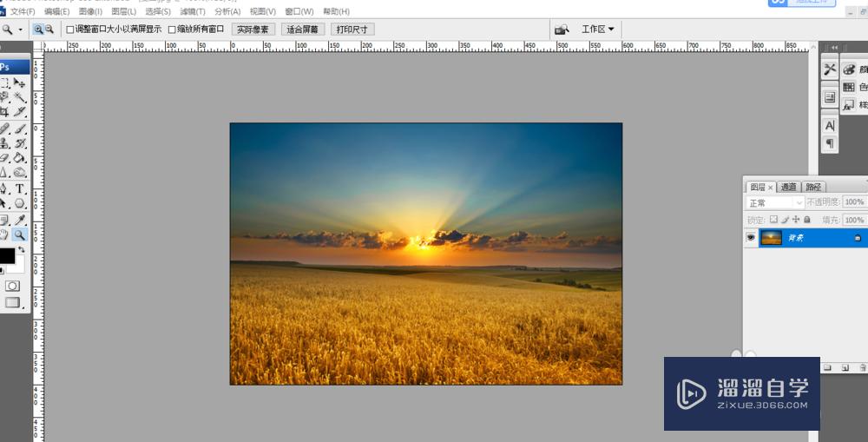This screenshot has height=442, width=868.
Task: Select the Paint Bucket tool
Action: pyautogui.click(x=19, y=158)
